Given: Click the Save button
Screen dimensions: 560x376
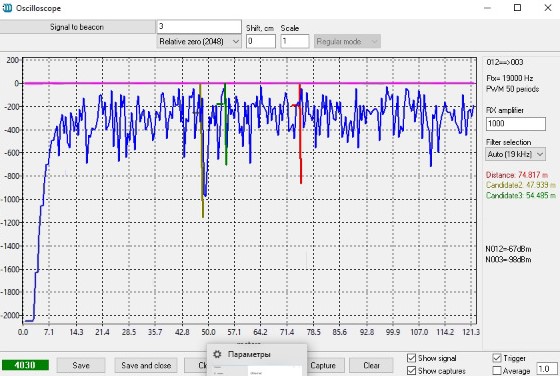Looking at the screenshot, I should (x=81, y=365).
